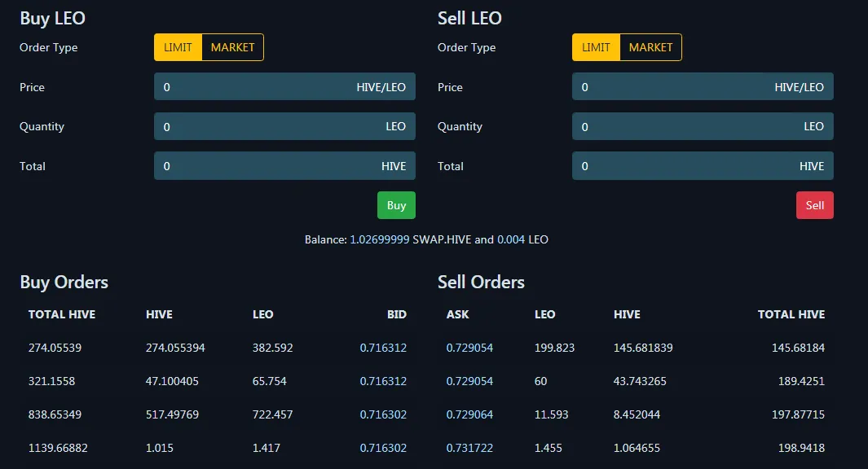Screen dimensions: 868x469
Task: Click the 1.02699999 SWAP.HIVE balance link
Action: tap(380, 239)
